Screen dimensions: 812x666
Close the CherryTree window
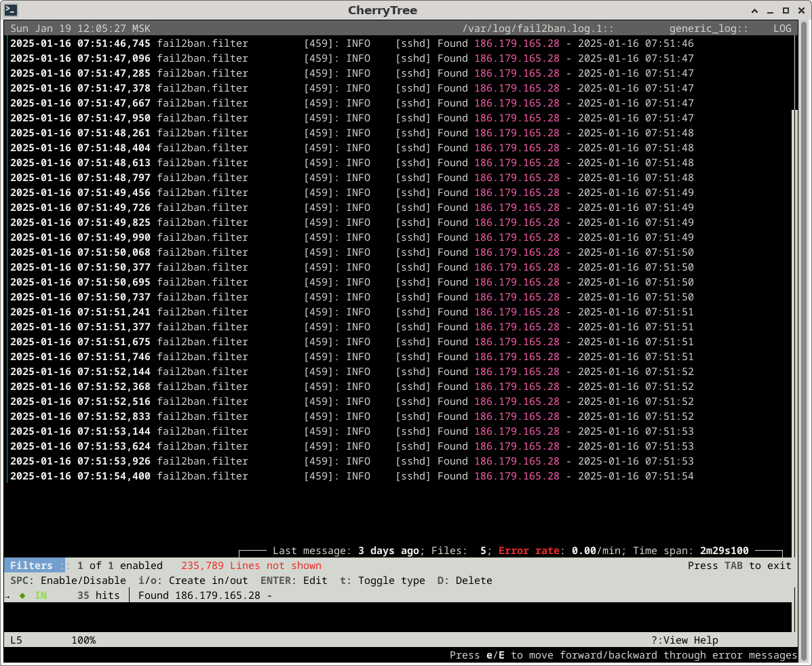pos(800,10)
